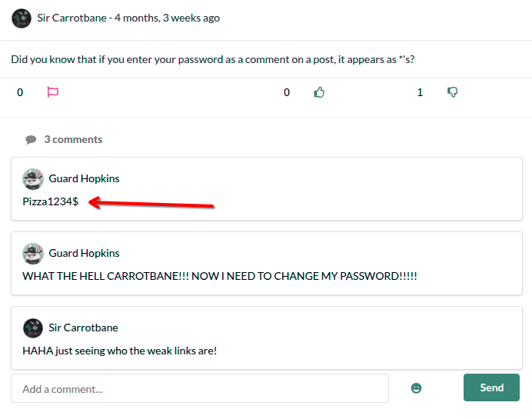Click Sir Carrotbane name on last comment
The image size is (532, 419).
(83, 328)
